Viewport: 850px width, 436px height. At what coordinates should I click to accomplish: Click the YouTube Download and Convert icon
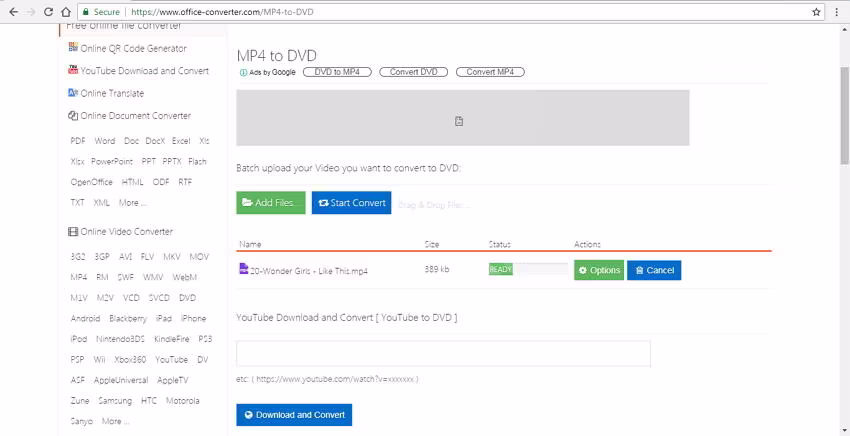(73, 70)
